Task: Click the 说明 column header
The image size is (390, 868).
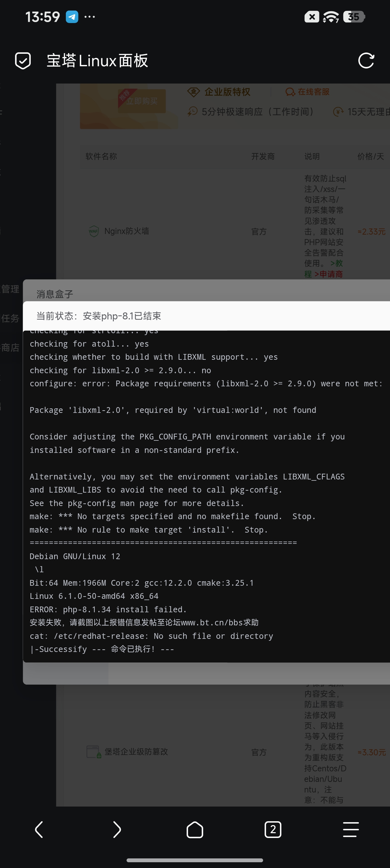Action: 312,156
